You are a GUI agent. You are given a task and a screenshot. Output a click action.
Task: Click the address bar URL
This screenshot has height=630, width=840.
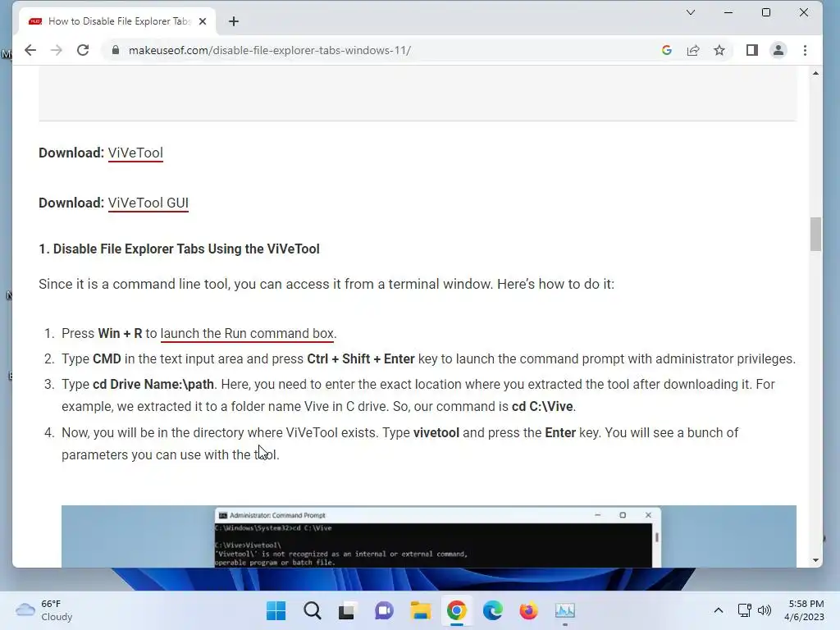(269, 50)
